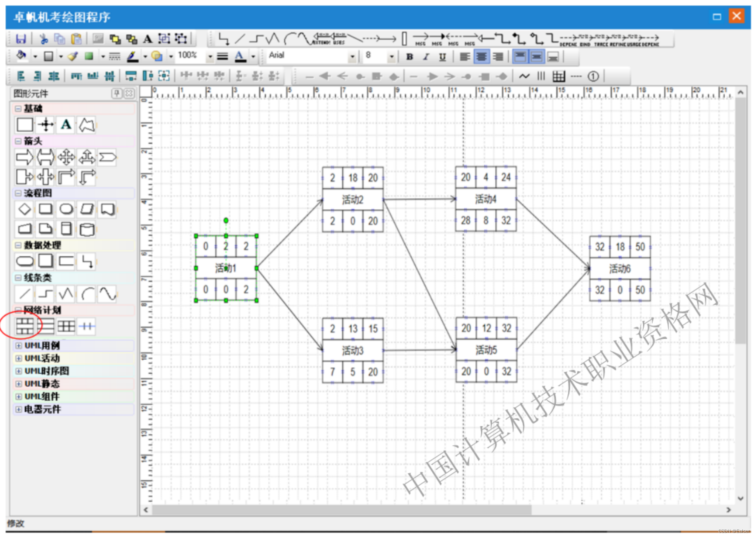Open the 100% zoom dropdown
This screenshot has height=537, width=756.
[x=211, y=57]
